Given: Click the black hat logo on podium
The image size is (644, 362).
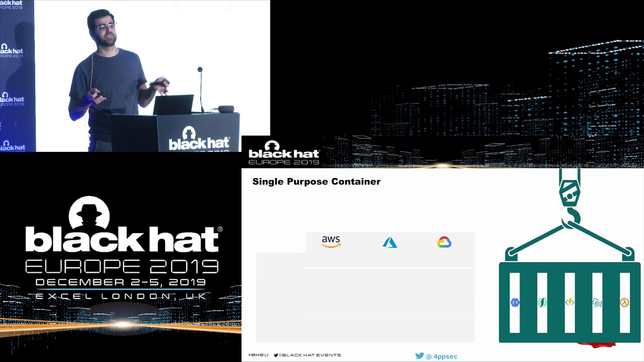Looking at the screenshot, I should pos(199,139).
